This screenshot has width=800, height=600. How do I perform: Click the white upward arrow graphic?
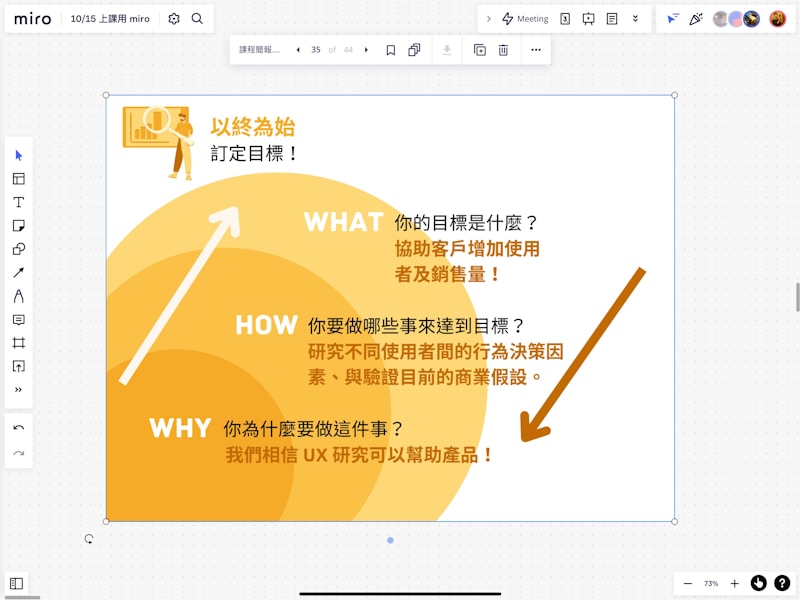point(180,295)
